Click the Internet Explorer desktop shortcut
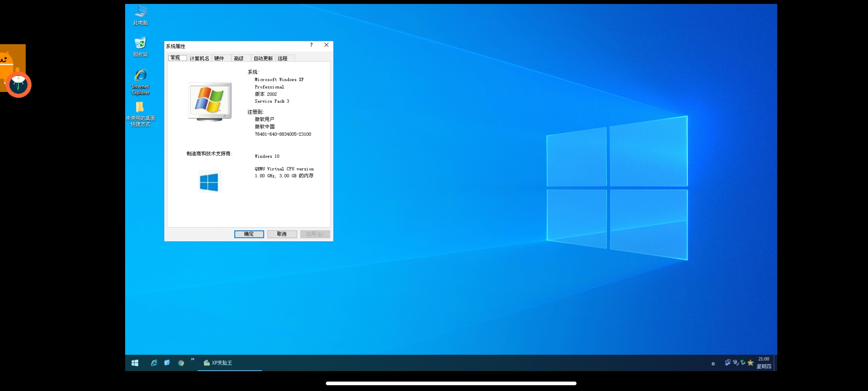Screen dimensions: 868x391 pos(140,82)
